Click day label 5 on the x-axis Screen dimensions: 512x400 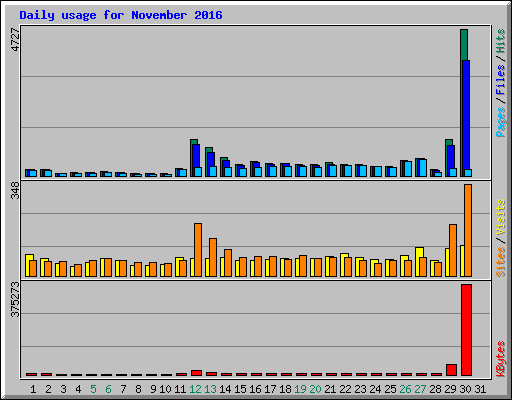93,389
